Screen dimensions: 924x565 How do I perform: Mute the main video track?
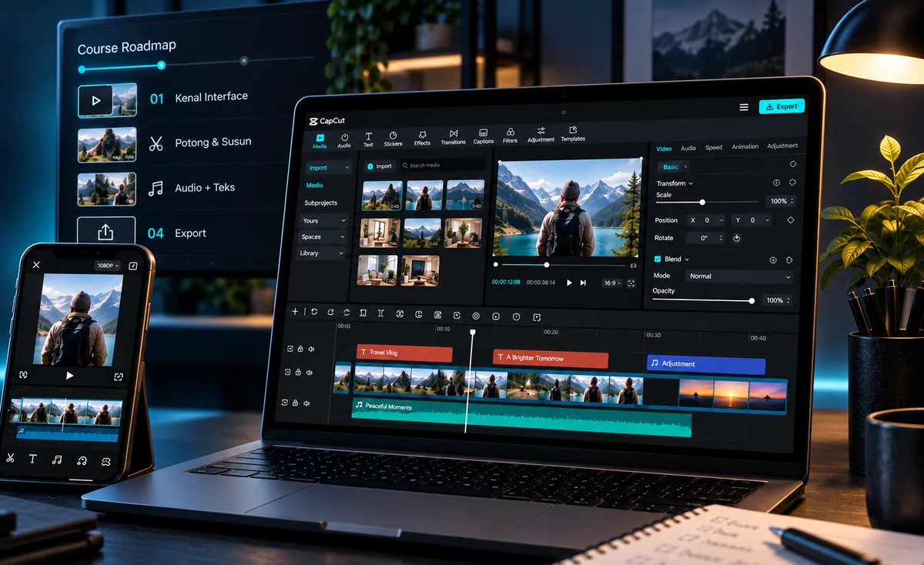(x=310, y=373)
